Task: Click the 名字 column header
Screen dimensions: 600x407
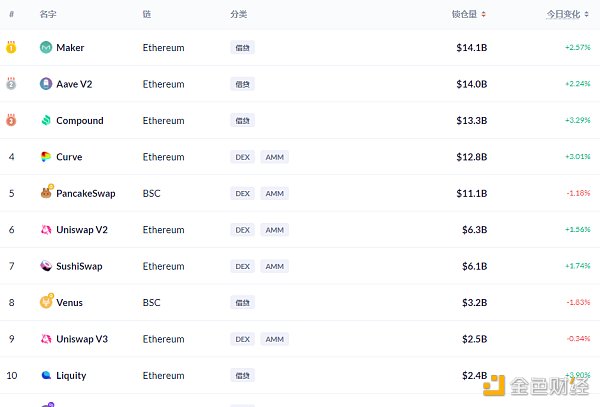Action: (47, 15)
